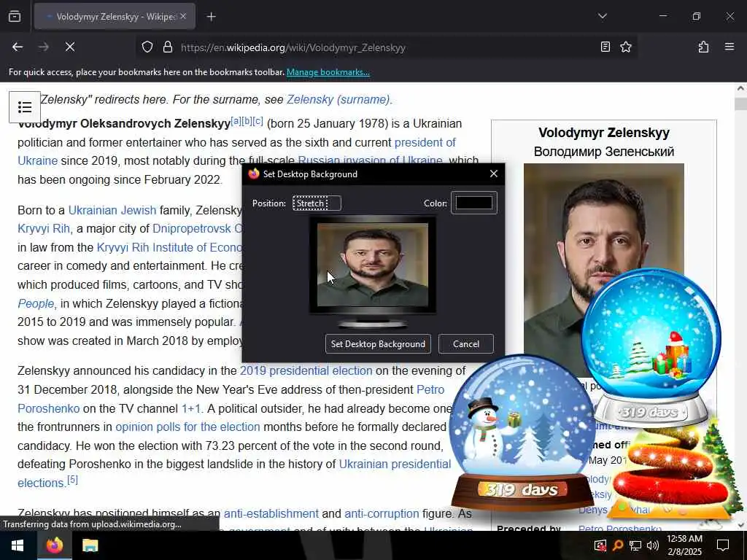Open the anti-corruption link

(x=382, y=514)
